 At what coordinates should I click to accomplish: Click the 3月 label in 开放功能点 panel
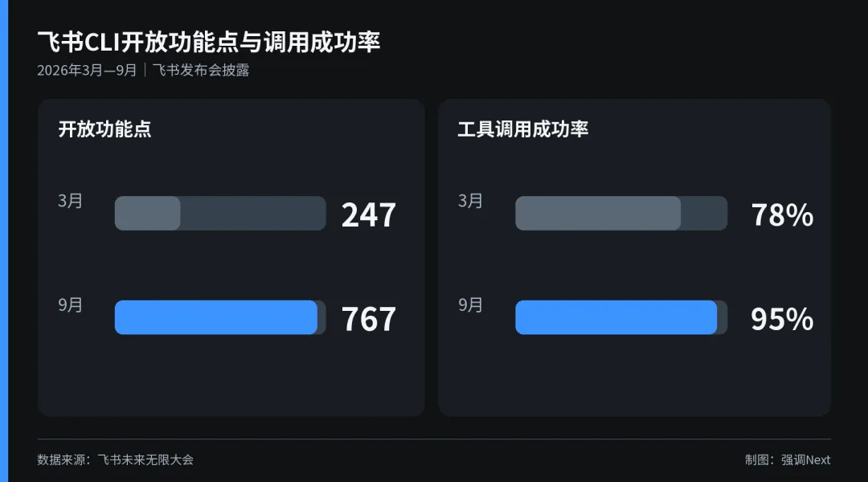[70, 200]
